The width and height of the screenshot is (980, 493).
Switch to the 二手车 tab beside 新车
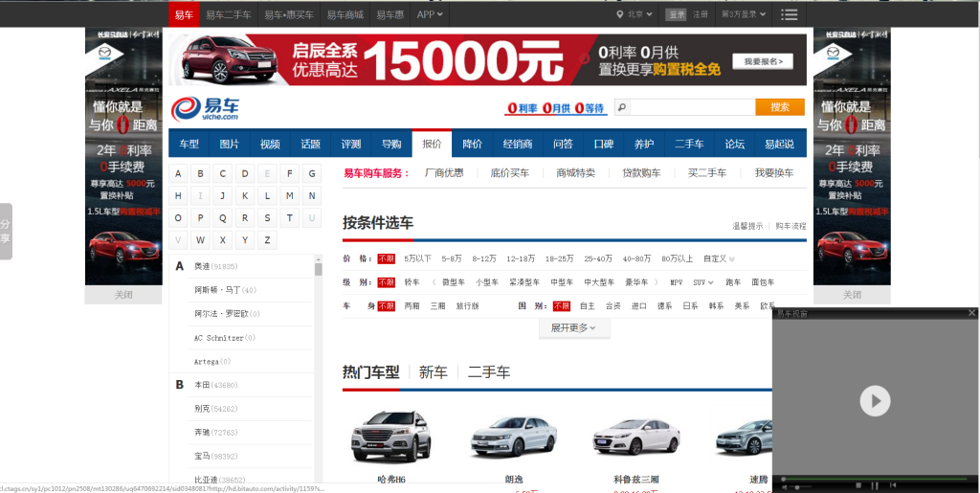click(489, 373)
